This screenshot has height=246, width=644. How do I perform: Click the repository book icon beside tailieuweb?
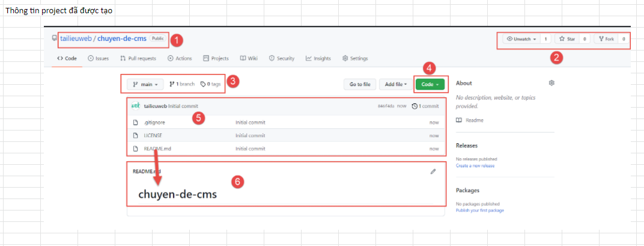[x=54, y=38]
